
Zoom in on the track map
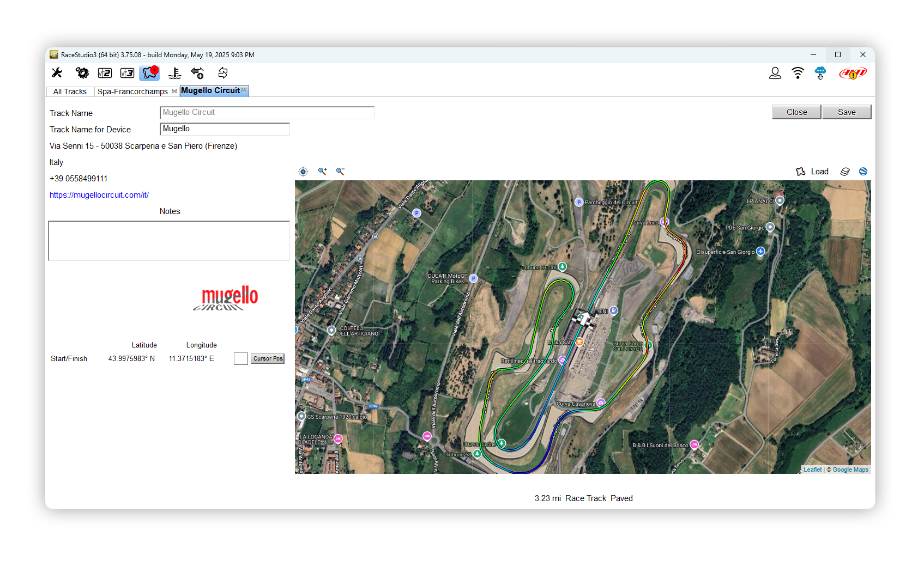pos(323,172)
